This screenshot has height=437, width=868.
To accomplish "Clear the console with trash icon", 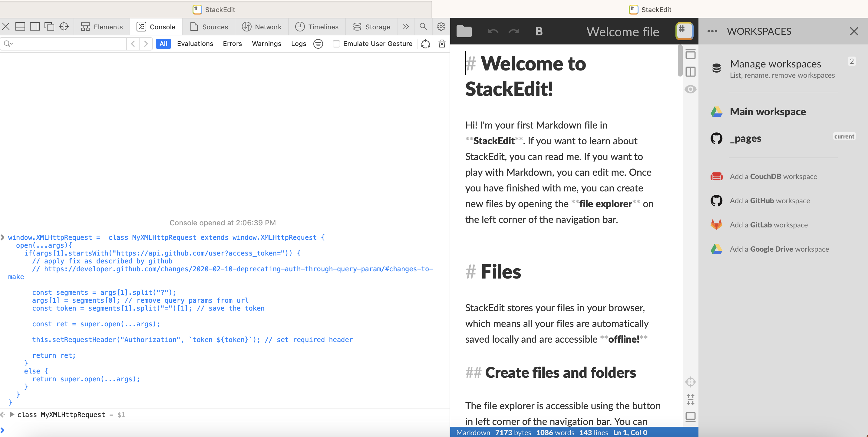I will click(442, 44).
